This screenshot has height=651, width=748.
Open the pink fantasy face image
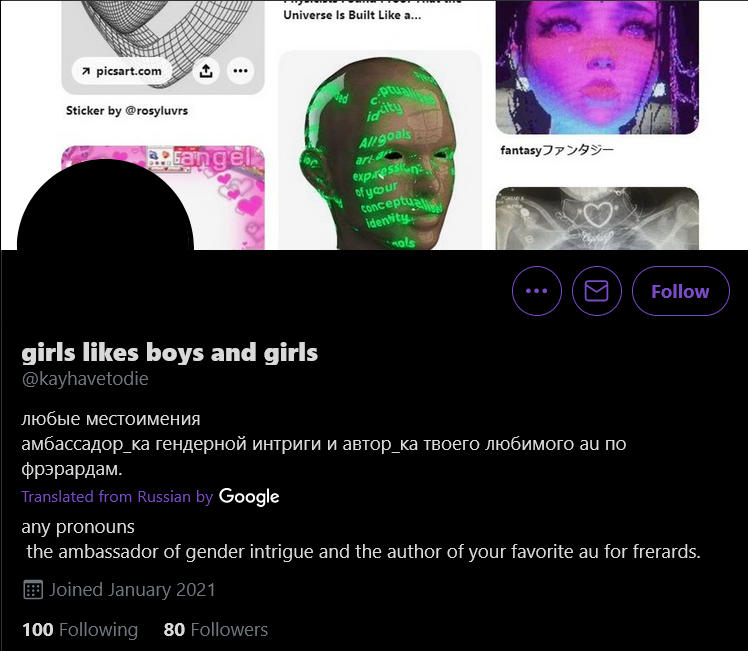pyautogui.click(x=597, y=67)
